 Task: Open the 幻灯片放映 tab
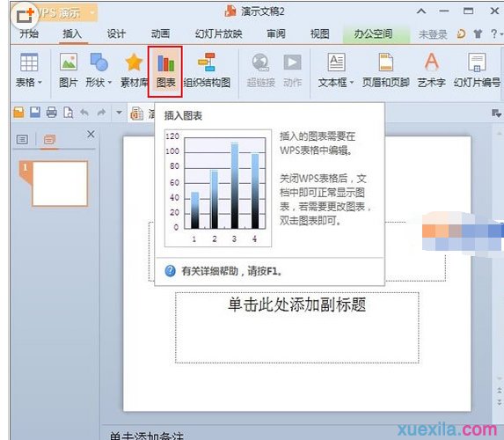click(x=218, y=33)
